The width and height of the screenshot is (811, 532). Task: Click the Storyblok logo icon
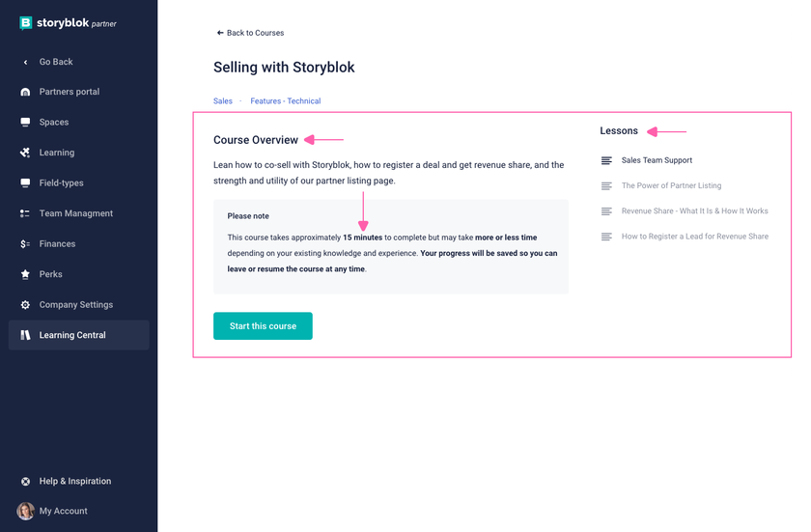click(25, 23)
